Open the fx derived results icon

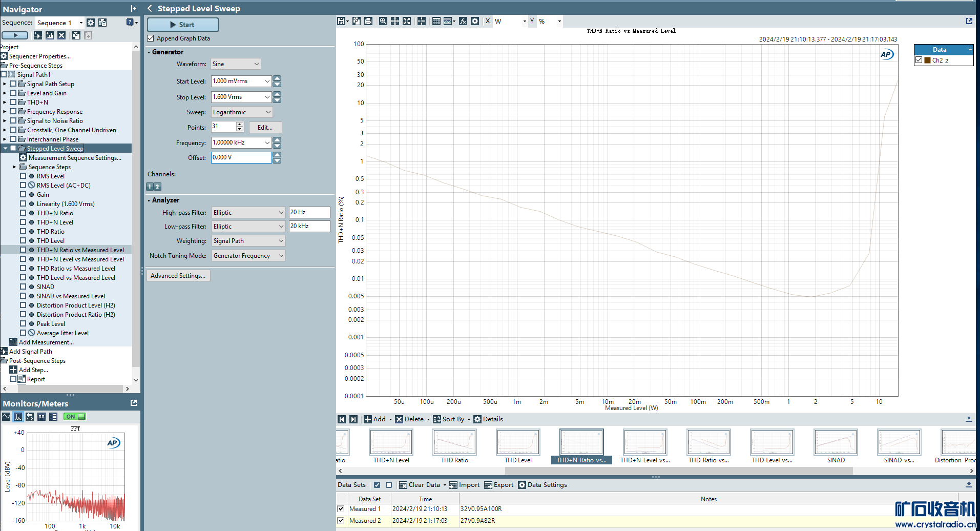tap(463, 21)
